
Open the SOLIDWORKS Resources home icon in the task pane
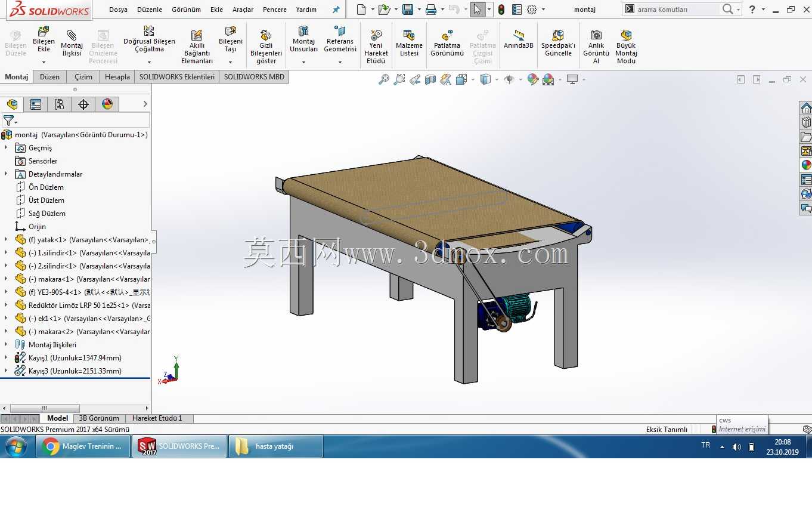[x=806, y=108]
